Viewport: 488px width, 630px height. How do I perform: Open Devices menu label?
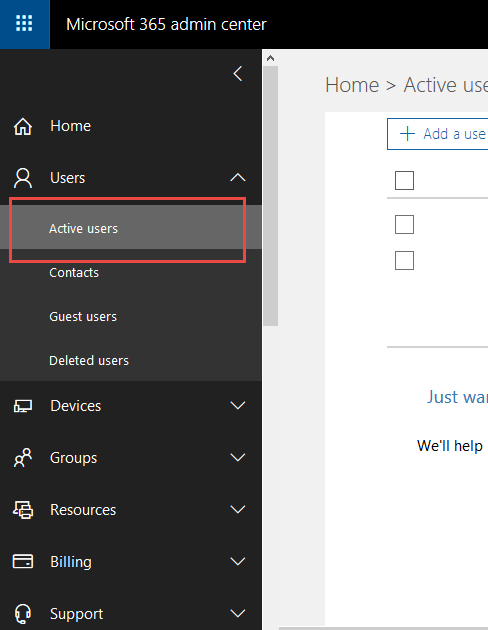(76, 406)
